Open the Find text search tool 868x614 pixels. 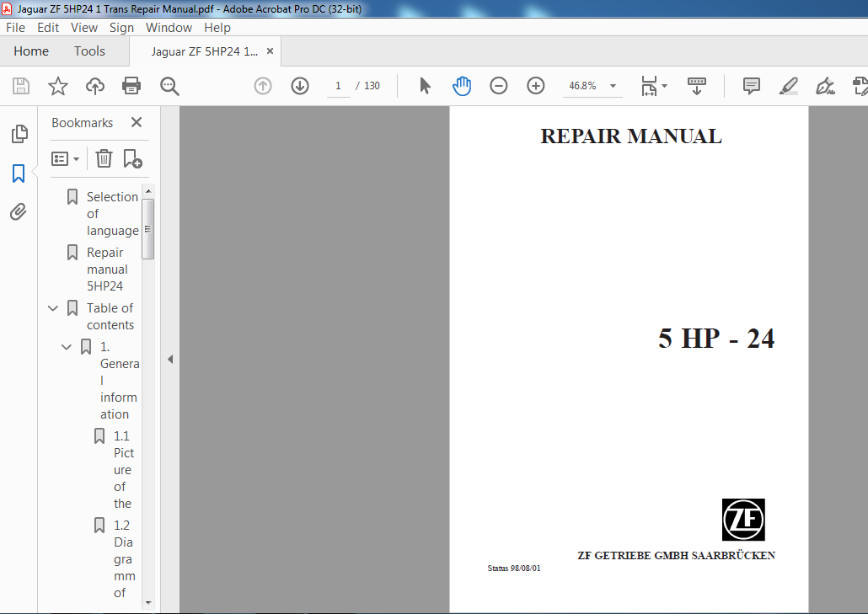[x=169, y=86]
